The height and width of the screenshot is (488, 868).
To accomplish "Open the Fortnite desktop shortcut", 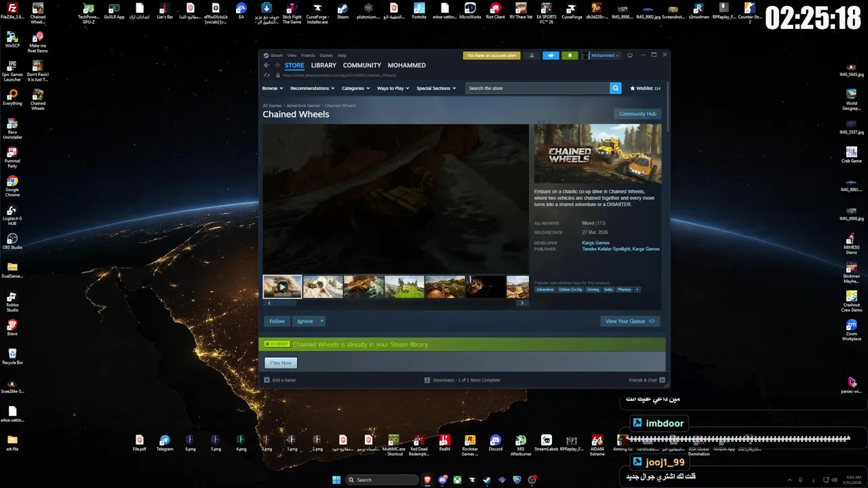I will pos(419,11).
